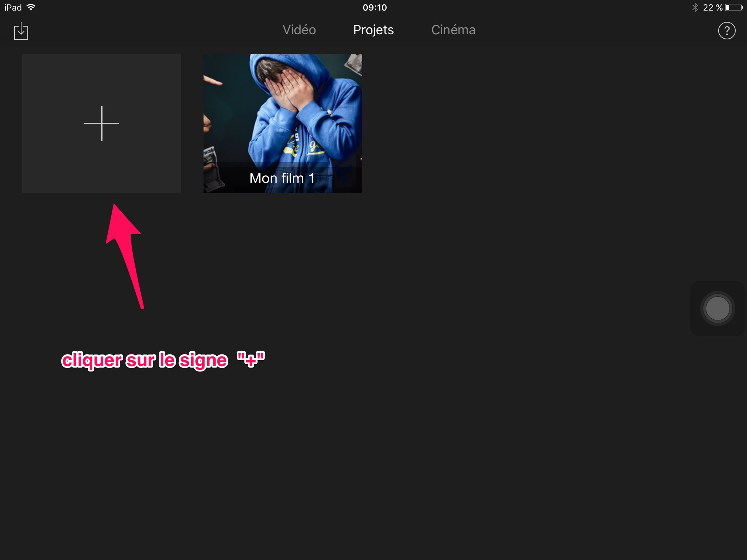Open the Cinéma tab

click(x=453, y=30)
